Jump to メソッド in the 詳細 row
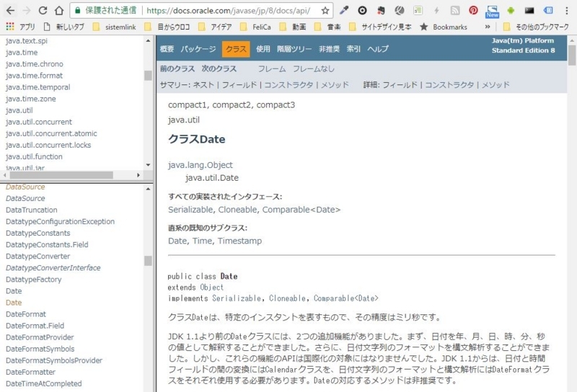 (495, 85)
